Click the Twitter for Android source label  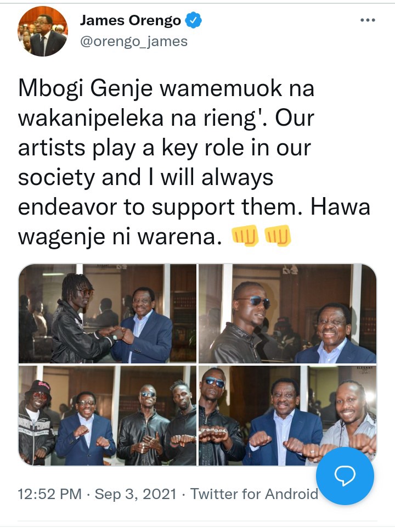pyautogui.click(x=255, y=494)
